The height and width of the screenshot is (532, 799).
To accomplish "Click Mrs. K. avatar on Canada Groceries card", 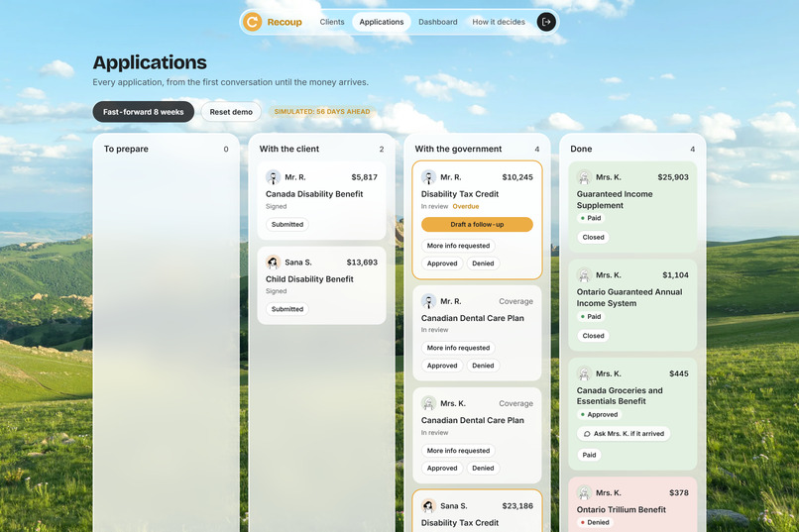I will coord(585,373).
